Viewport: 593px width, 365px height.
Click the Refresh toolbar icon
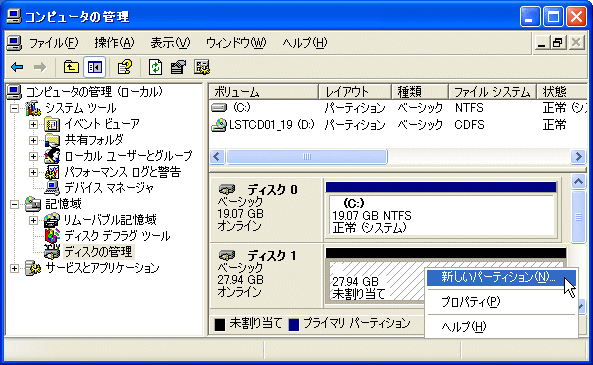pyautogui.click(x=155, y=67)
